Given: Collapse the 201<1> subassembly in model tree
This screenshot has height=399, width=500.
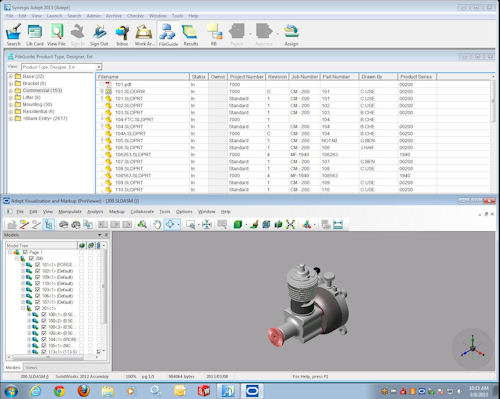Looking at the screenshot, I should [23, 308].
